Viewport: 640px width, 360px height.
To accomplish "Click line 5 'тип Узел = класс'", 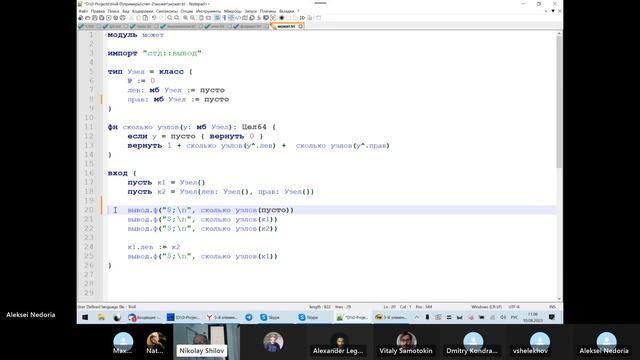I will click(150, 71).
